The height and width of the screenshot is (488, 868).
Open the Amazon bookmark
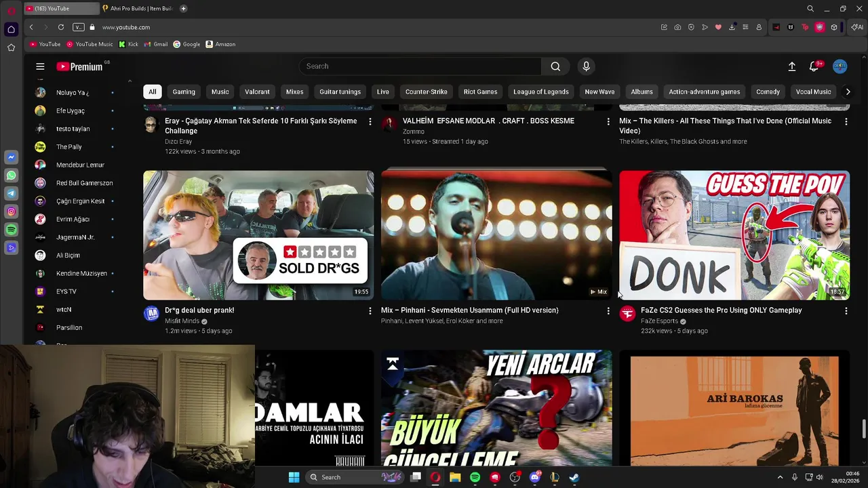click(x=220, y=44)
